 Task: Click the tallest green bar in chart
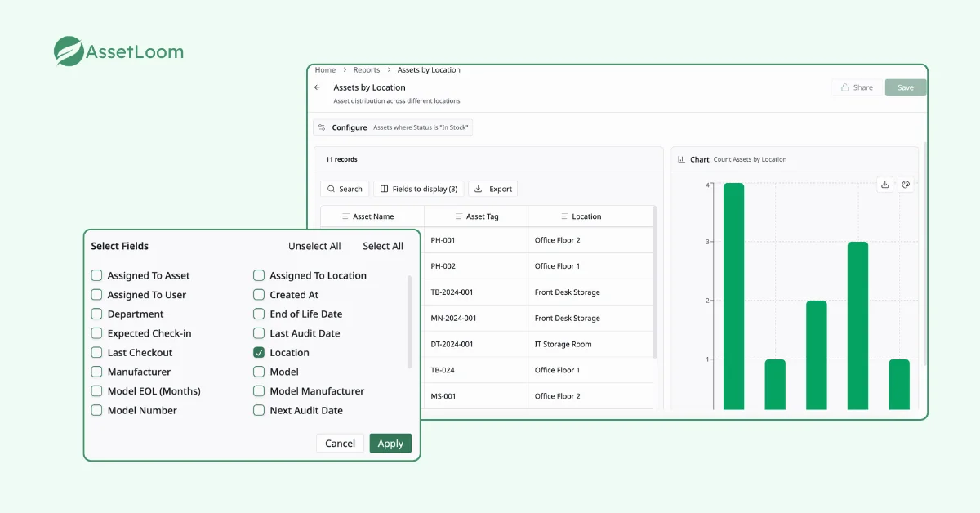tap(733, 296)
